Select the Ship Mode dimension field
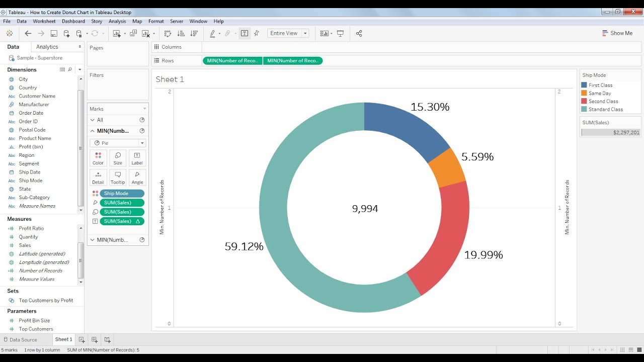The width and height of the screenshot is (644, 362). tap(31, 180)
